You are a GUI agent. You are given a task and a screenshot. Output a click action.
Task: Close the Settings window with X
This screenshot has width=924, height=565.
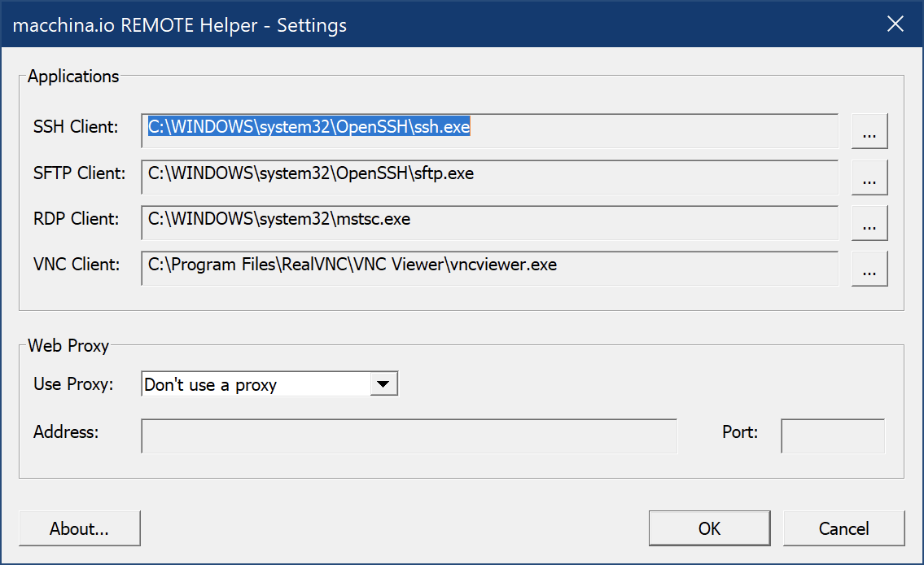(x=896, y=24)
